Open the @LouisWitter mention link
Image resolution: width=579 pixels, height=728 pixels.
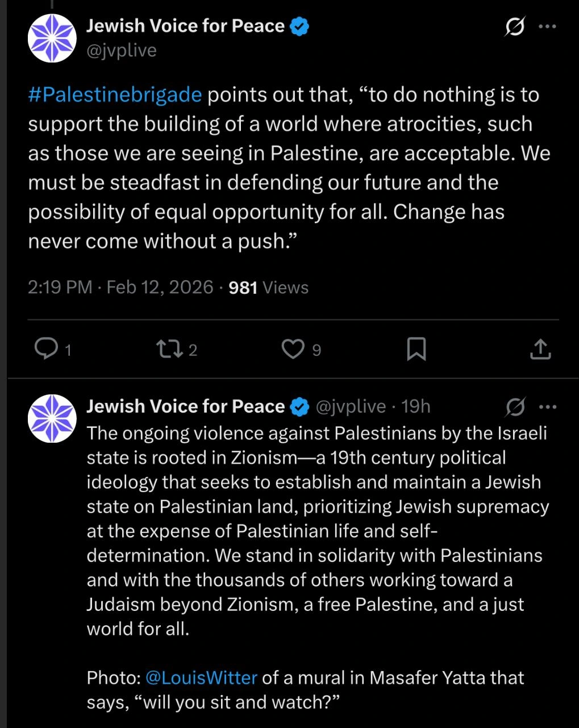201,677
